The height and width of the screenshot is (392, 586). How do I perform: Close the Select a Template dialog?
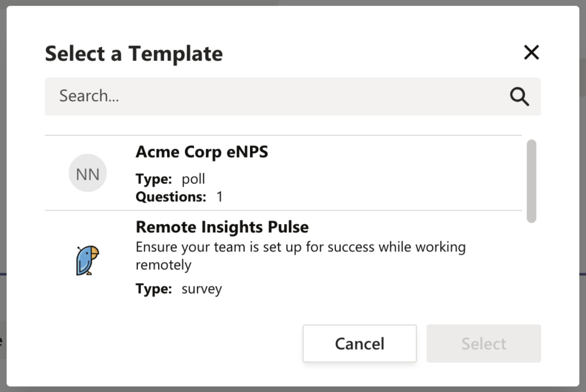click(531, 52)
